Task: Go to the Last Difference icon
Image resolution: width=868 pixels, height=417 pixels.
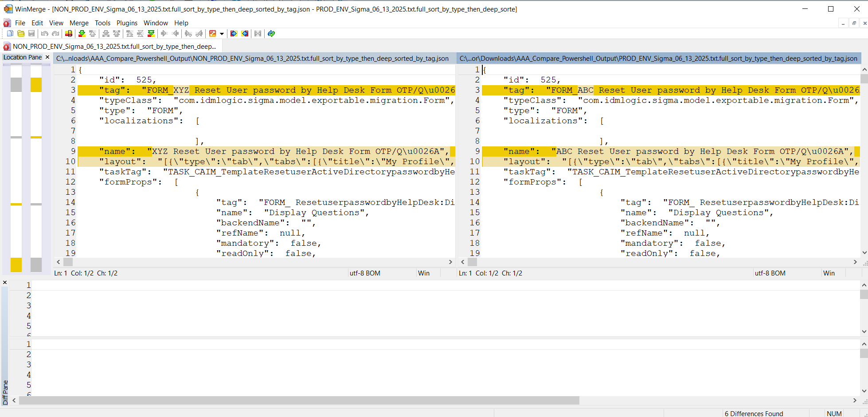Action: [151, 34]
